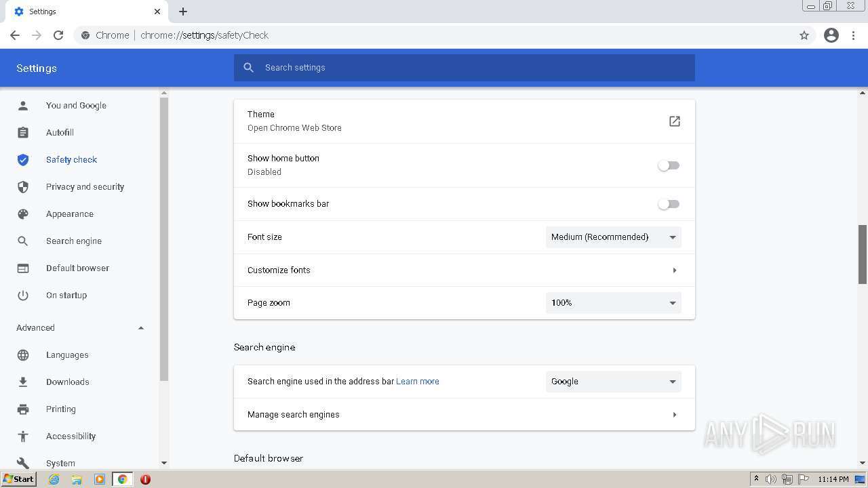Image resolution: width=868 pixels, height=488 pixels.
Task: Expand Customize fonts arrow
Action: [x=675, y=270]
